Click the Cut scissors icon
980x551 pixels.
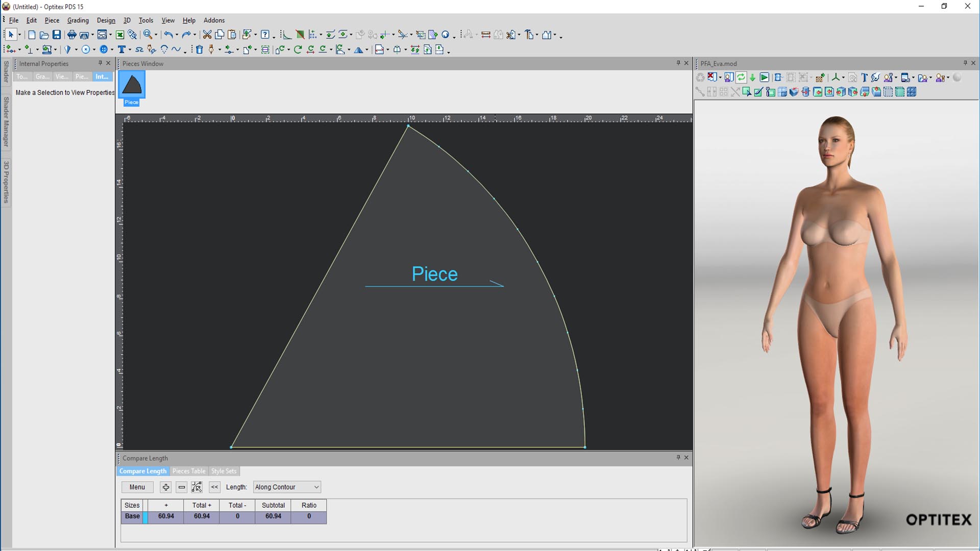pyautogui.click(x=207, y=35)
